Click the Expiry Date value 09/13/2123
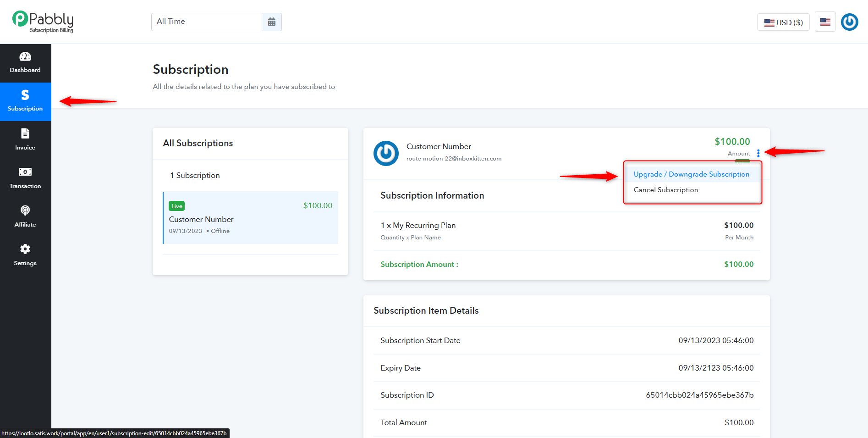This screenshot has height=438, width=868. point(716,368)
